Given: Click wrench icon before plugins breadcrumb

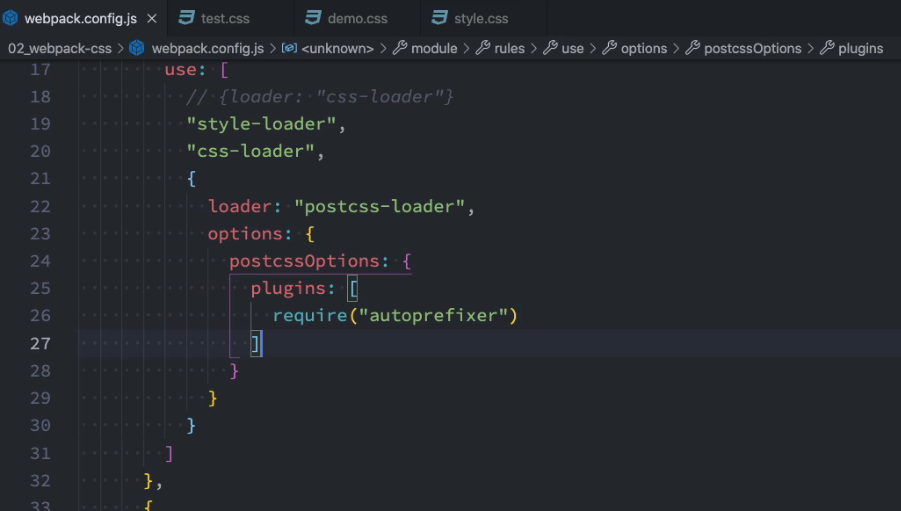Looking at the screenshot, I should (x=827, y=48).
